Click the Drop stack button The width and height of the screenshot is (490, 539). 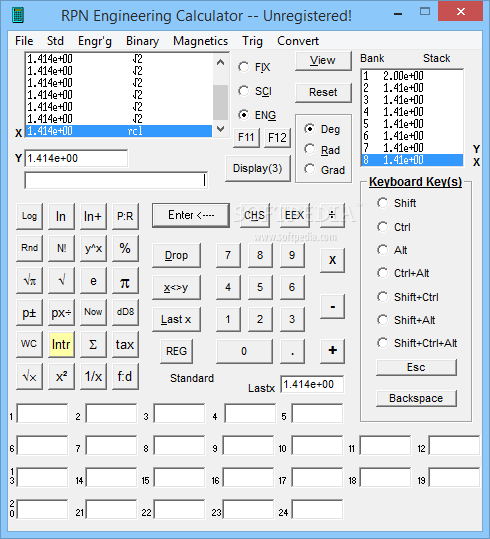point(176,255)
